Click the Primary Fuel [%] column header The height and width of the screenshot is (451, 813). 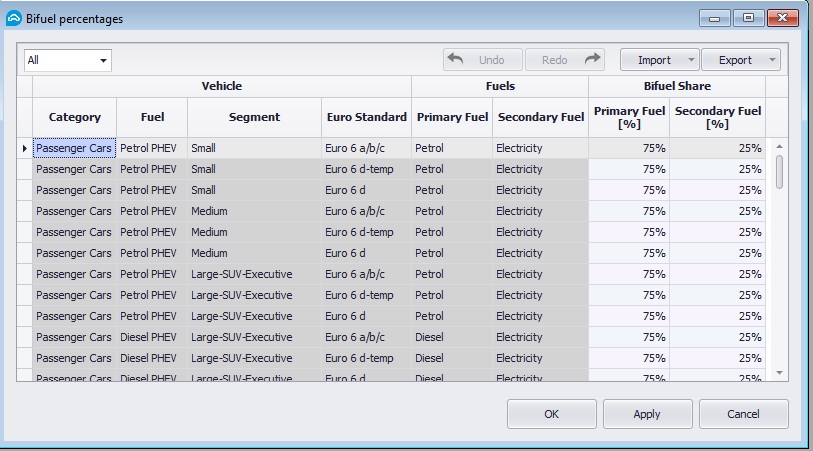click(629, 117)
